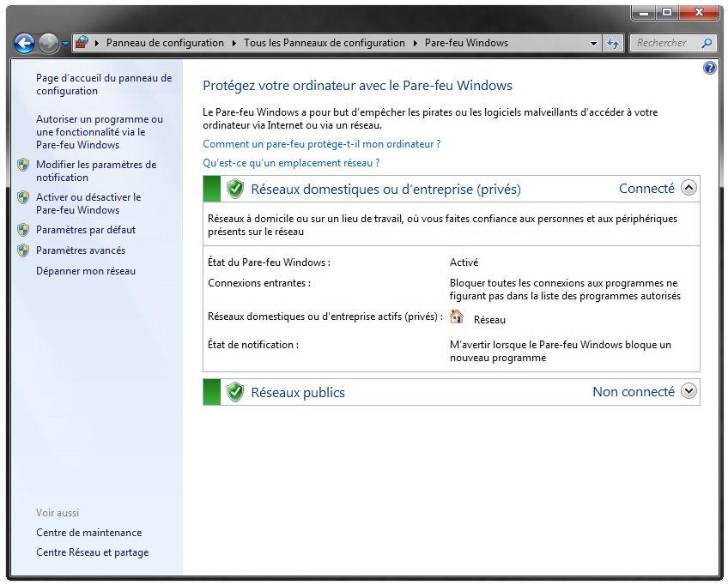
Task: Click shield icon beside 'Paramètres avancés'
Action: point(23,250)
